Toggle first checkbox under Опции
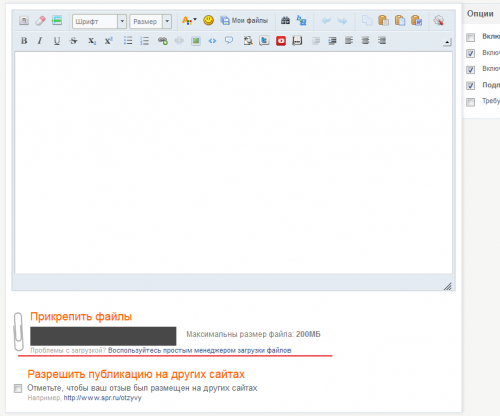 click(470, 37)
